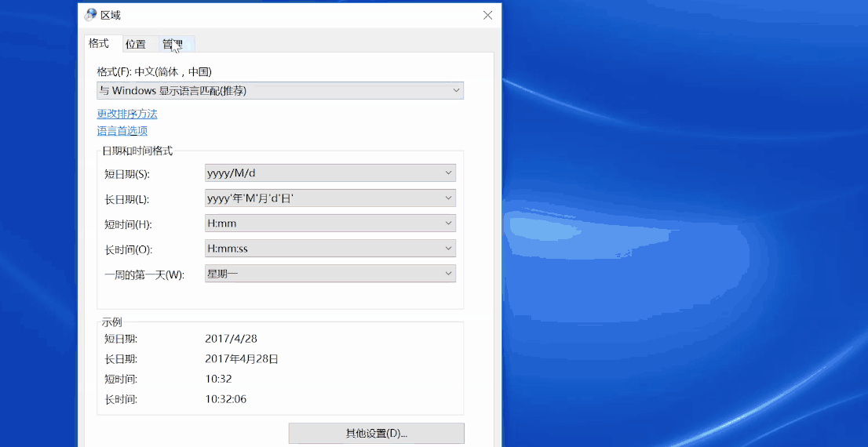
Task: Expand the 长日期 format dropdown
Action: tap(330, 198)
